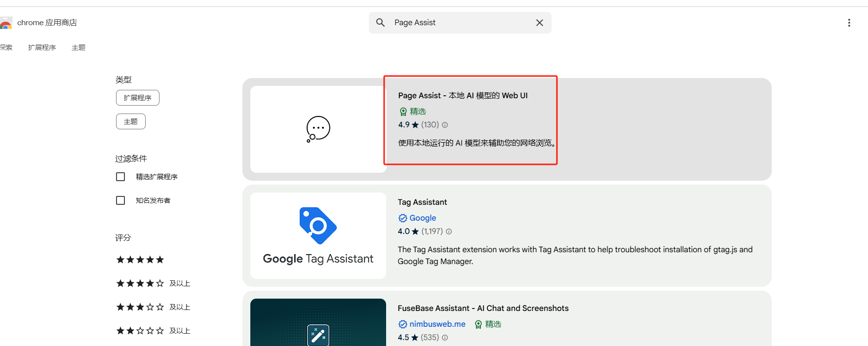Screen dimensions: 868x346
Task: Click the search magnifier icon
Action: point(380,23)
